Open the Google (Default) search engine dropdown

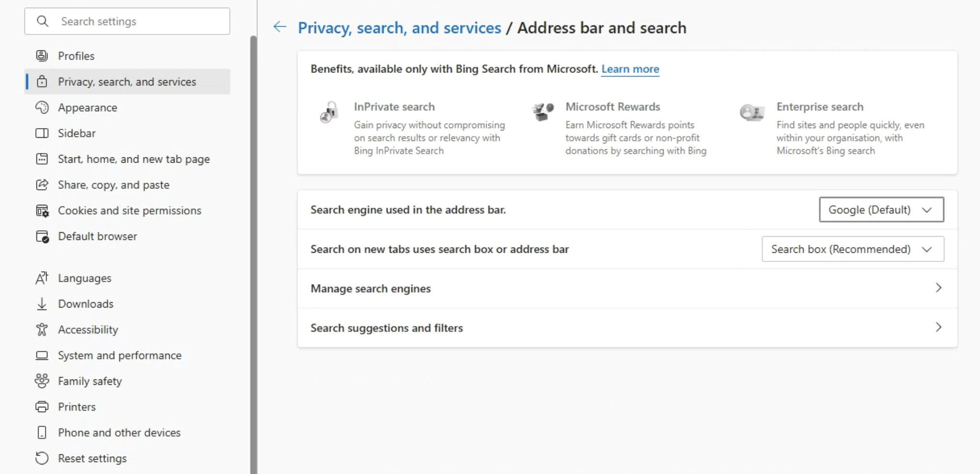click(x=881, y=210)
